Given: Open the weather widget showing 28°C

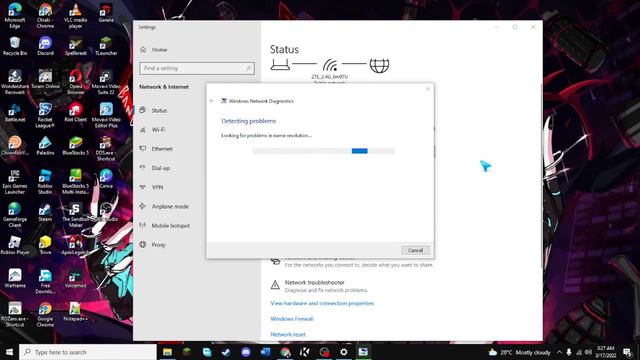Looking at the screenshot, I should [x=520, y=352].
